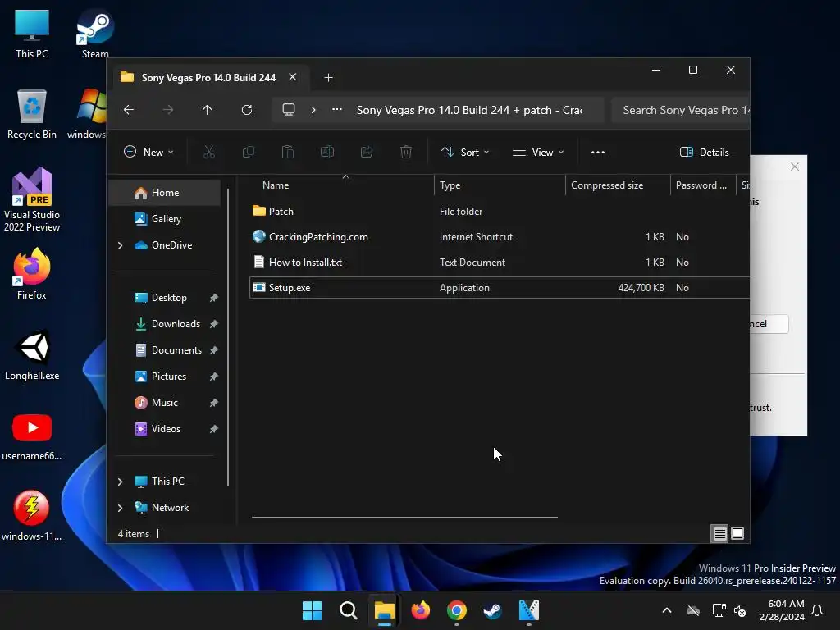This screenshot has width=840, height=630.
Task: Open the notifications bell
Action: click(x=818, y=610)
